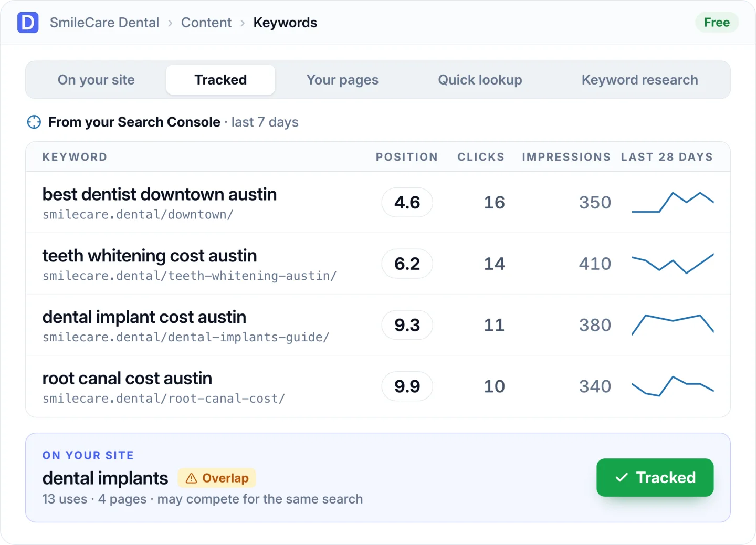Select keyword best dentist downtown austin
Image resolution: width=756 pixels, height=545 pixels.
160,194
